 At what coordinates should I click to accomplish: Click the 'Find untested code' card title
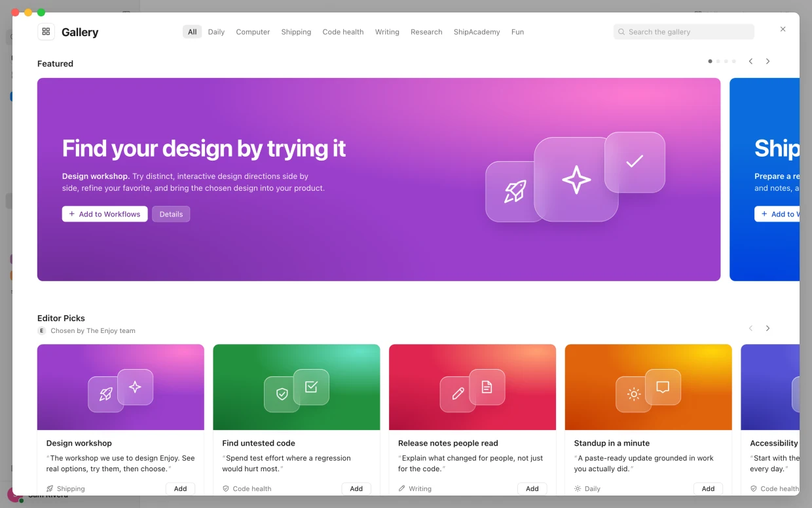(259, 443)
